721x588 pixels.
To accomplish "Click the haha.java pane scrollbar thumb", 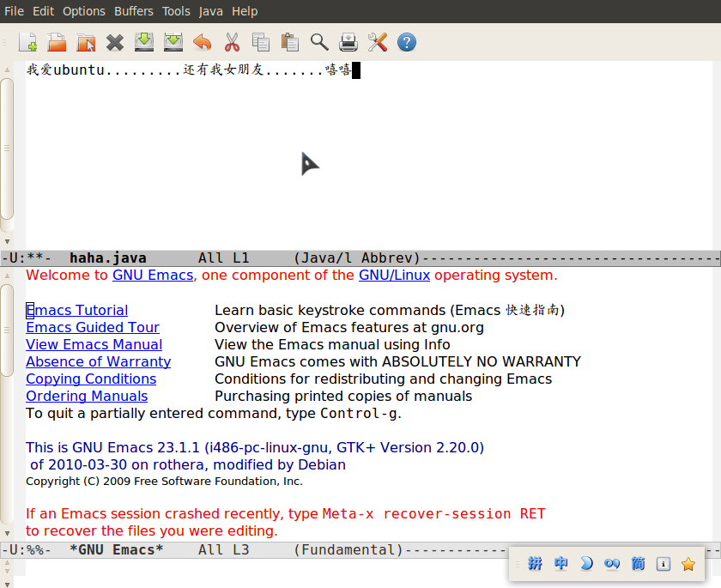I will pos(7,148).
